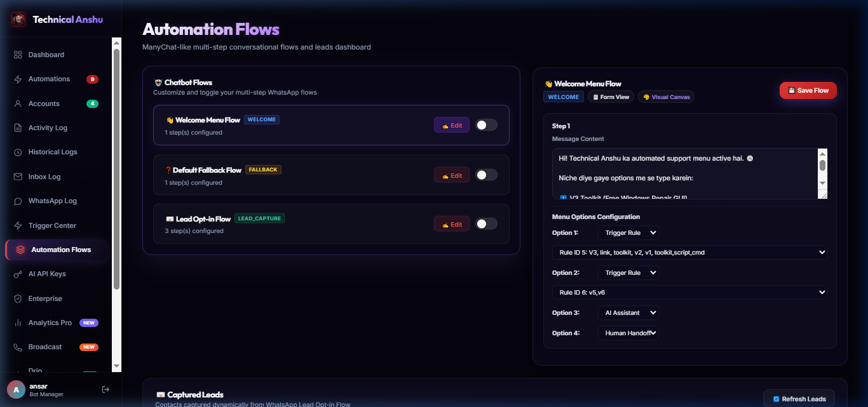The height and width of the screenshot is (407, 868).
Task: Click the Dashboard grid icon
Action: 18,55
